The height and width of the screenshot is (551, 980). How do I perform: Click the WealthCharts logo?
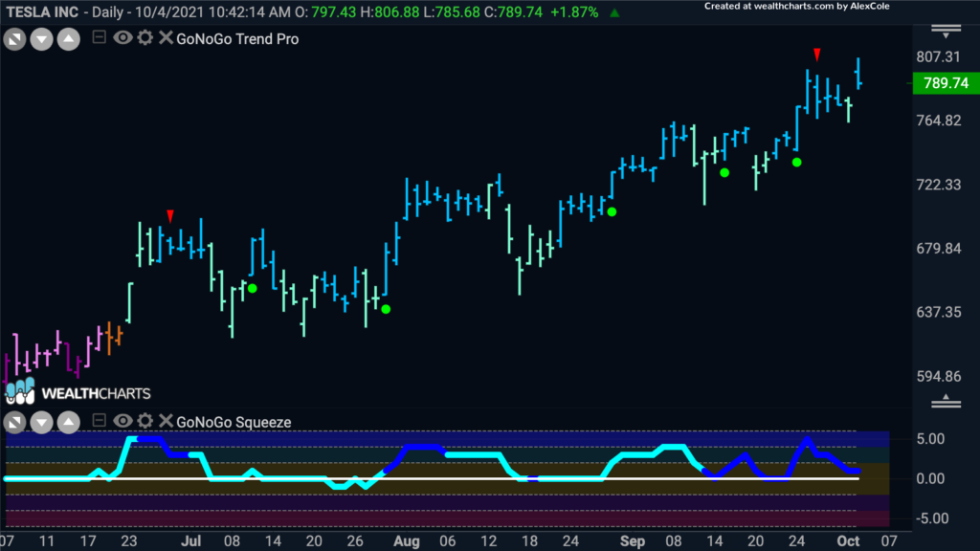pos(78,391)
